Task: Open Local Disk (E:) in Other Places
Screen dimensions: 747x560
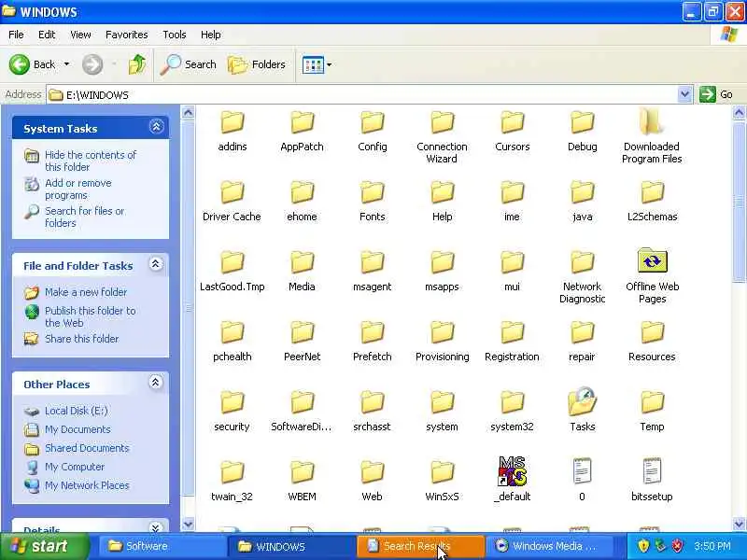Action: coord(77,411)
